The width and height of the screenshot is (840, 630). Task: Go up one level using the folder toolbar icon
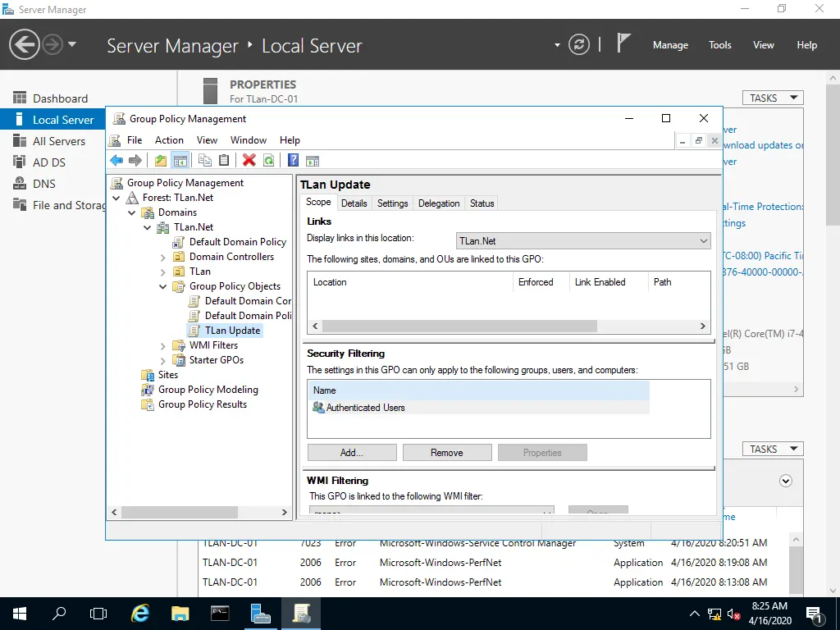click(x=160, y=160)
